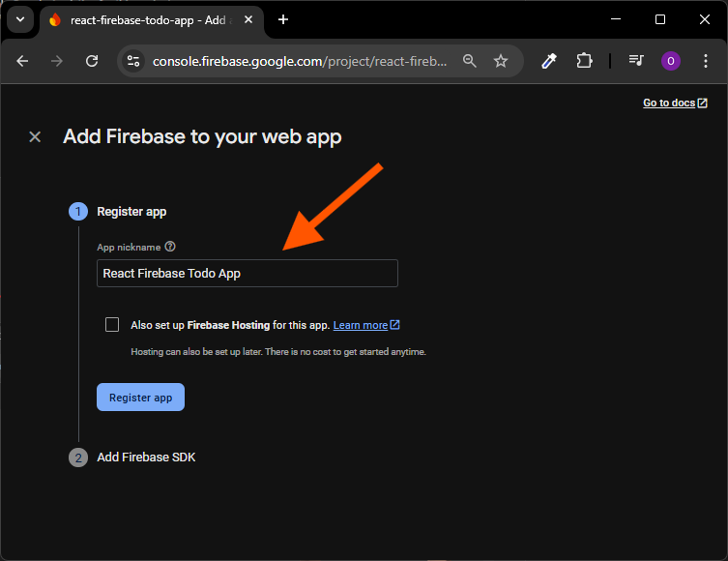Click the step 2 circle indicator

[78, 458]
